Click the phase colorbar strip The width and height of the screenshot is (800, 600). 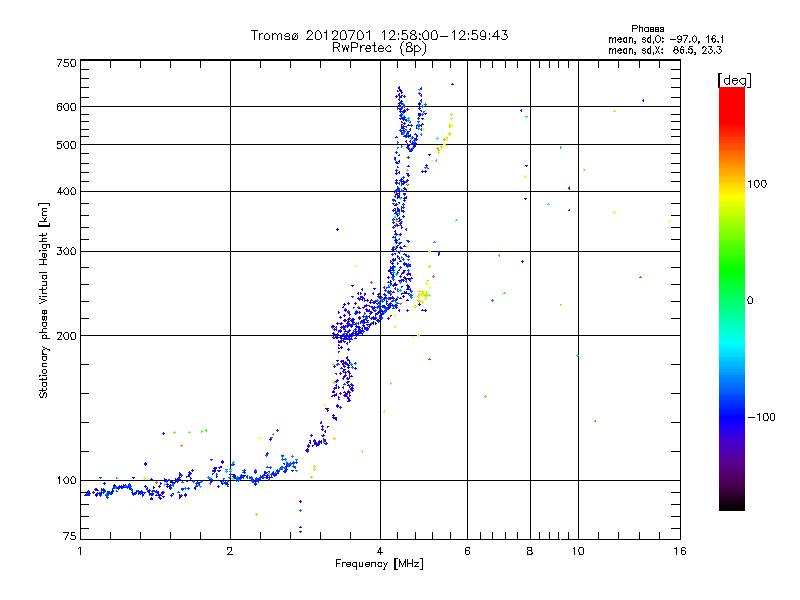pyautogui.click(x=732, y=298)
